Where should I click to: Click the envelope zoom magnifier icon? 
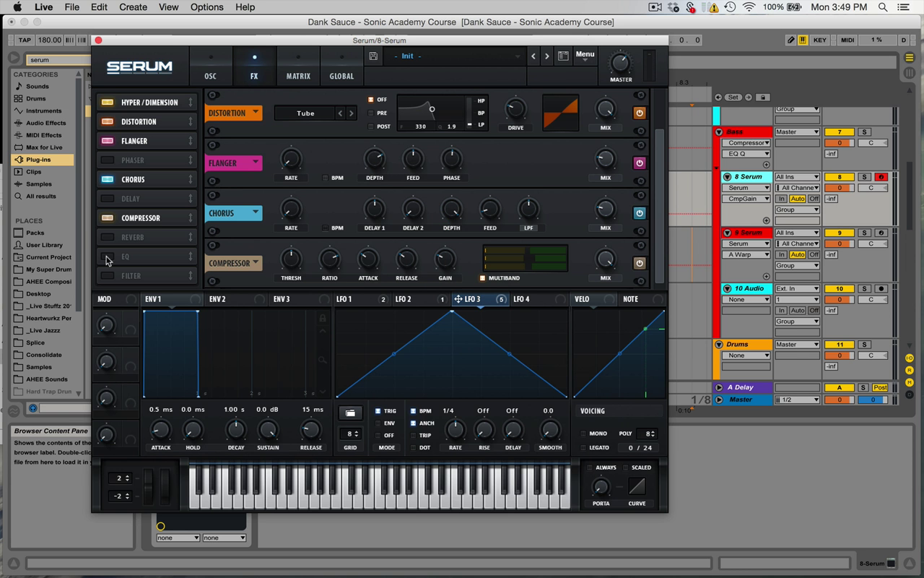[x=323, y=360]
